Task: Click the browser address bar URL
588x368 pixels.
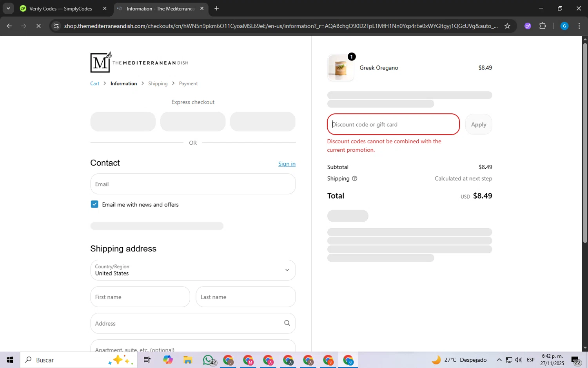Action: tap(281, 26)
